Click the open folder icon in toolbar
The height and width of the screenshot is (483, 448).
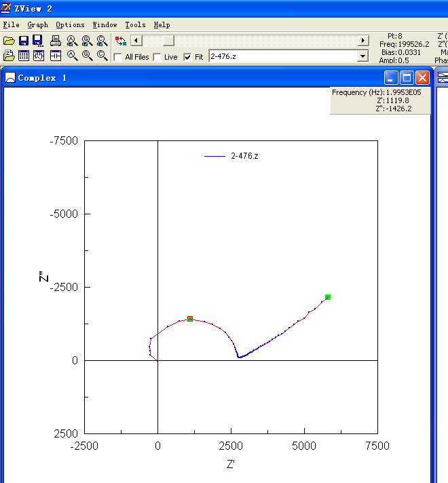pyautogui.click(x=9, y=41)
